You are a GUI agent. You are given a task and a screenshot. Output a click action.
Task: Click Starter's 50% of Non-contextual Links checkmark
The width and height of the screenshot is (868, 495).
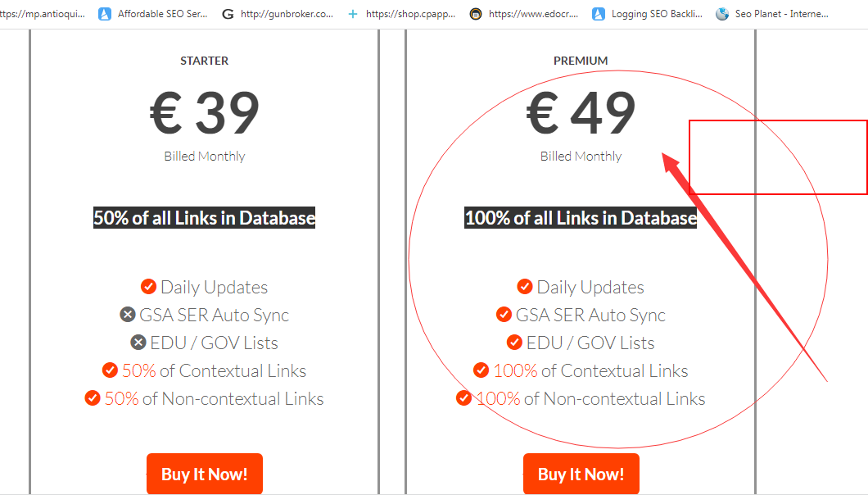(93, 398)
